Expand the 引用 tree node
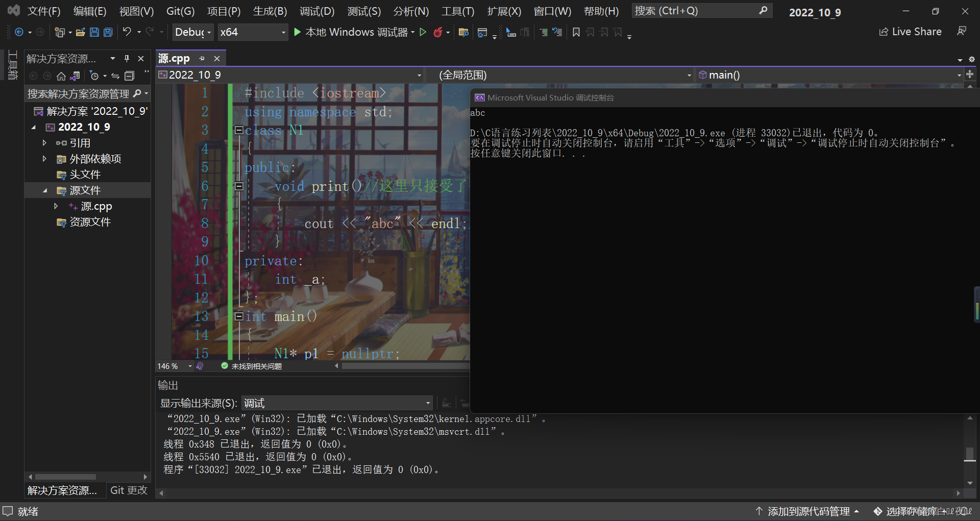The width and height of the screenshot is (980, 521). [44, 143]
